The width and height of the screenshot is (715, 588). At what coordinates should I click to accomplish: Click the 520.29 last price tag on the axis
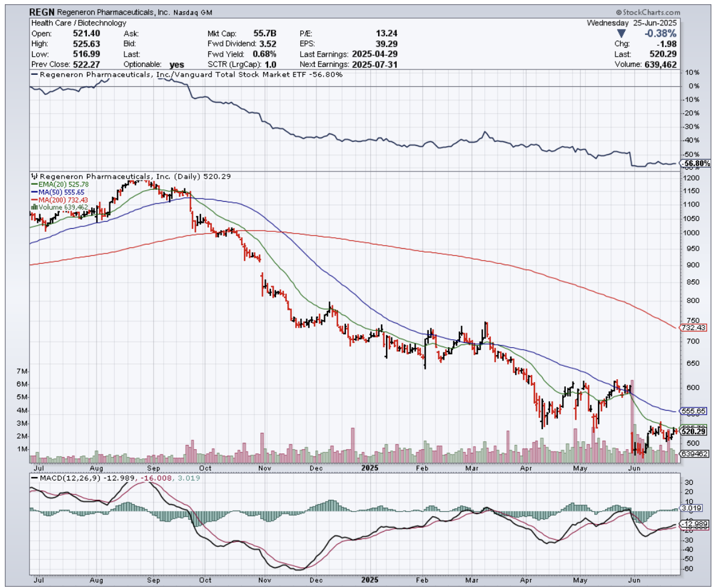(x=693, y=432)
